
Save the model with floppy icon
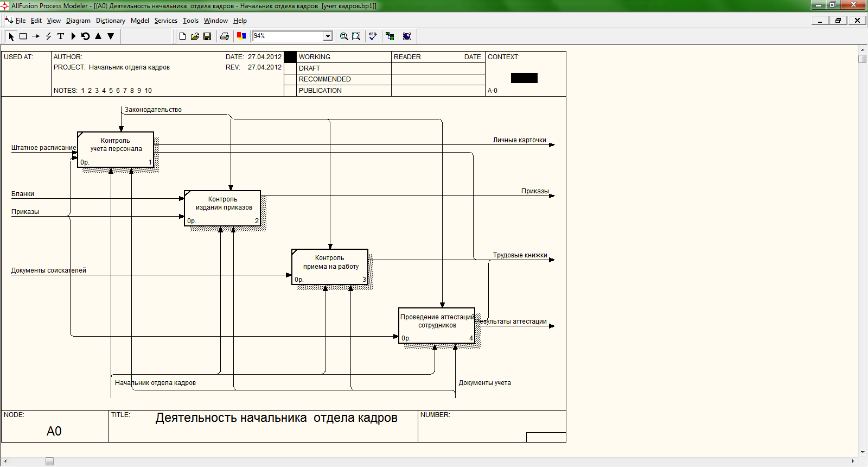click(x=207, y=36)
